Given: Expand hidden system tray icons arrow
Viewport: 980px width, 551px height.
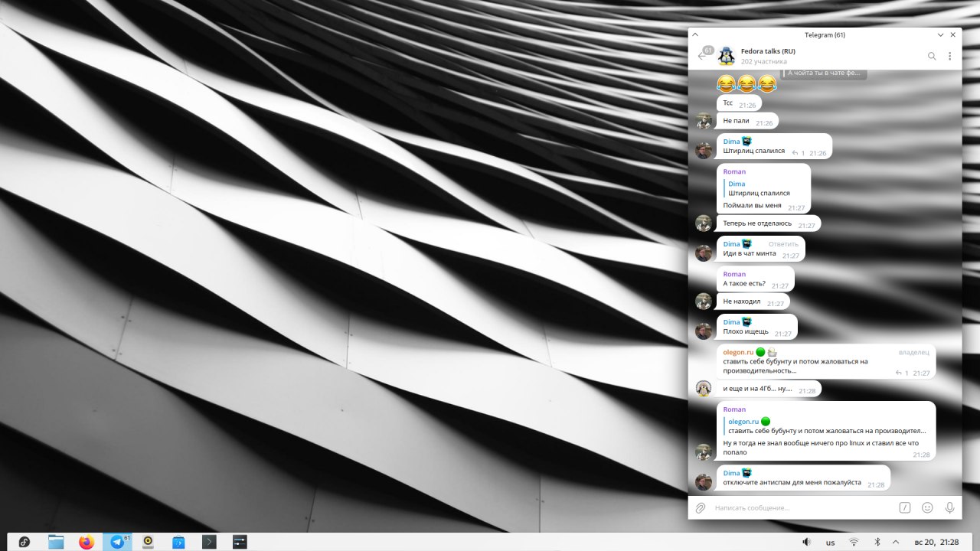Looking at the screenshot, I should [x=896, y=542].
